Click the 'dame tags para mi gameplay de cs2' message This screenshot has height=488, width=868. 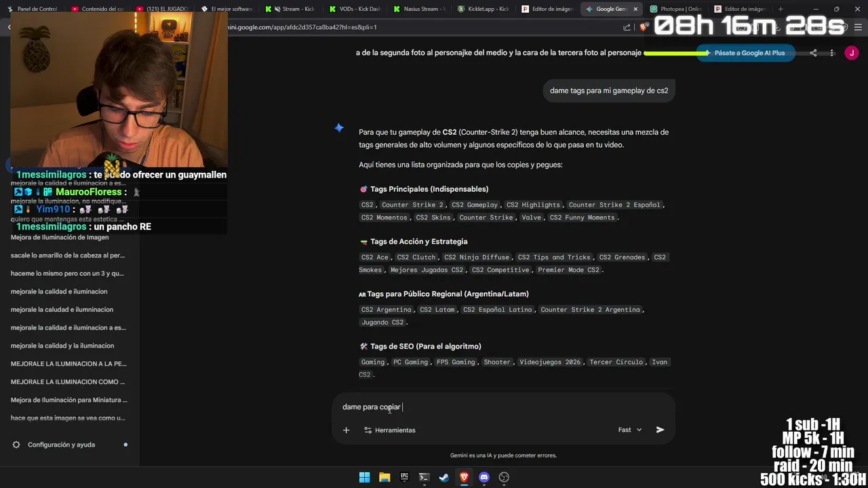pos(609,91)
